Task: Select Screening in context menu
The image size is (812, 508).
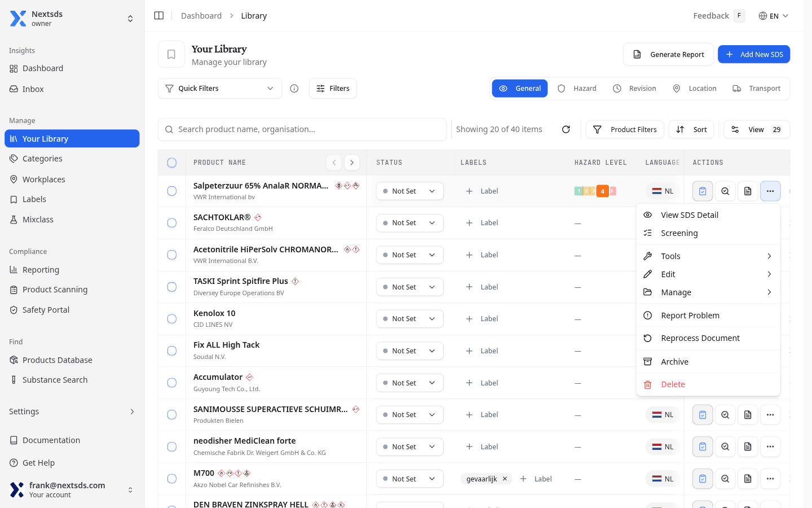Action: click(x=708, y=233)
